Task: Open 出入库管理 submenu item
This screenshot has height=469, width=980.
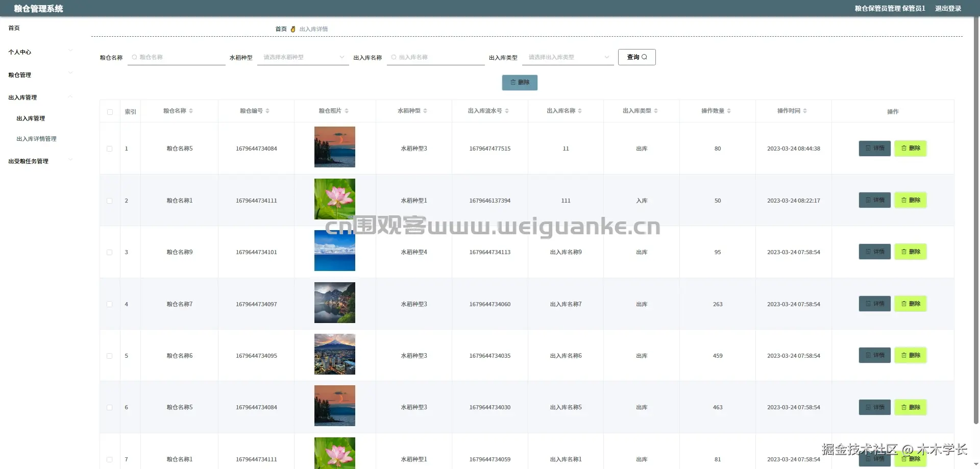Action: click(x=31, y=118)
